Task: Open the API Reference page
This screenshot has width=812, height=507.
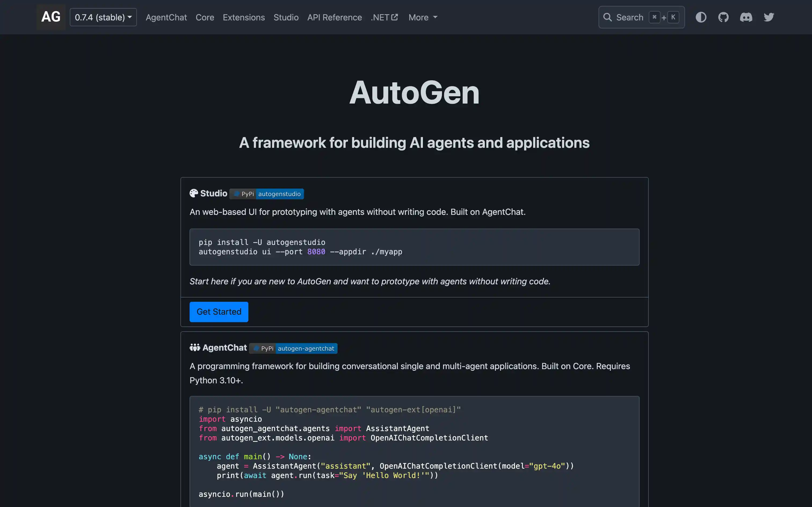Action: point(334,17)
